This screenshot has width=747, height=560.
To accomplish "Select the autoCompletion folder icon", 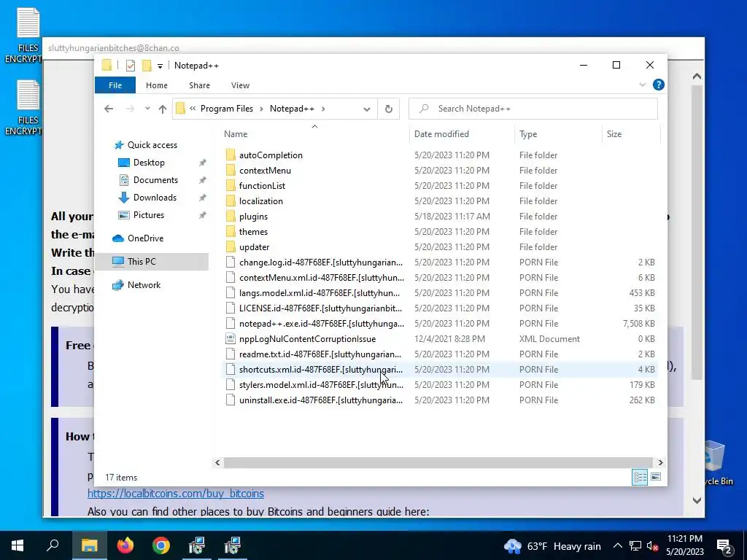I will 231,155.
